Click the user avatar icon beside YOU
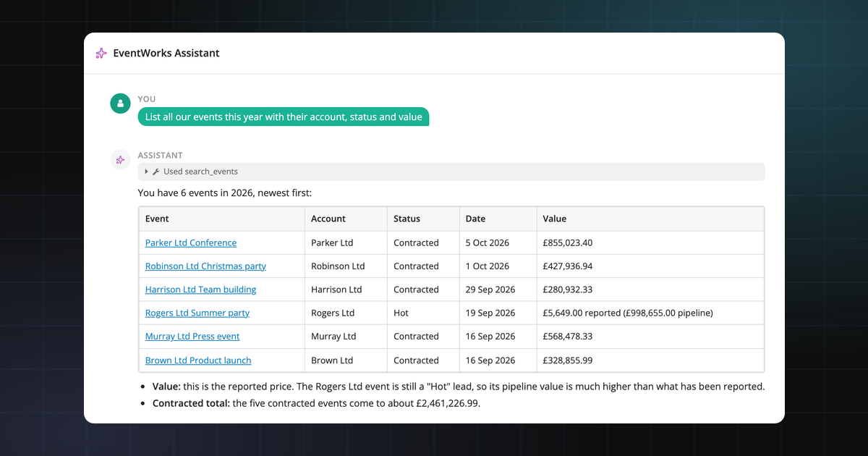This screenshot has height=456, width=868. (x=120, y=104)
